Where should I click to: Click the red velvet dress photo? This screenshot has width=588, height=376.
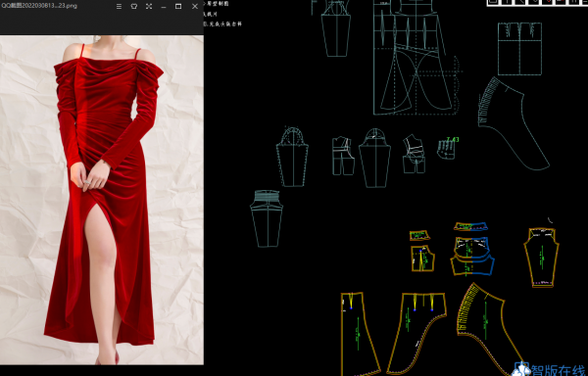[x=102, y=200]
